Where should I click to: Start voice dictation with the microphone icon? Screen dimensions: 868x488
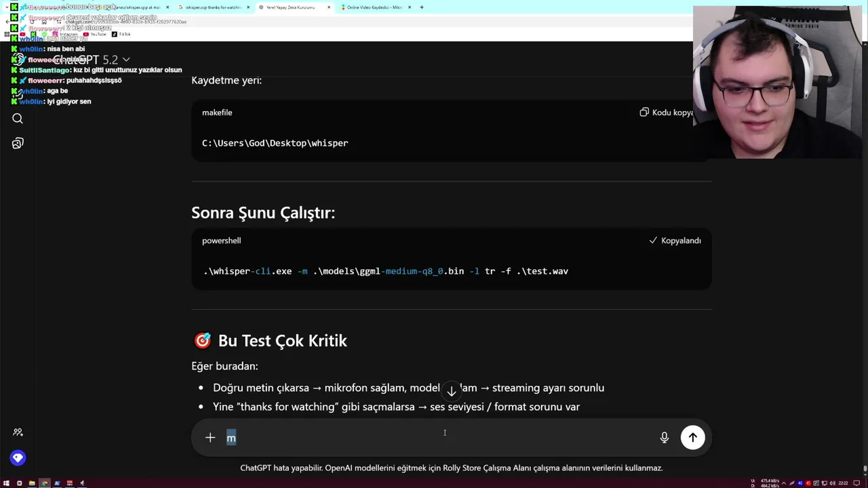[x=665, y=438]
